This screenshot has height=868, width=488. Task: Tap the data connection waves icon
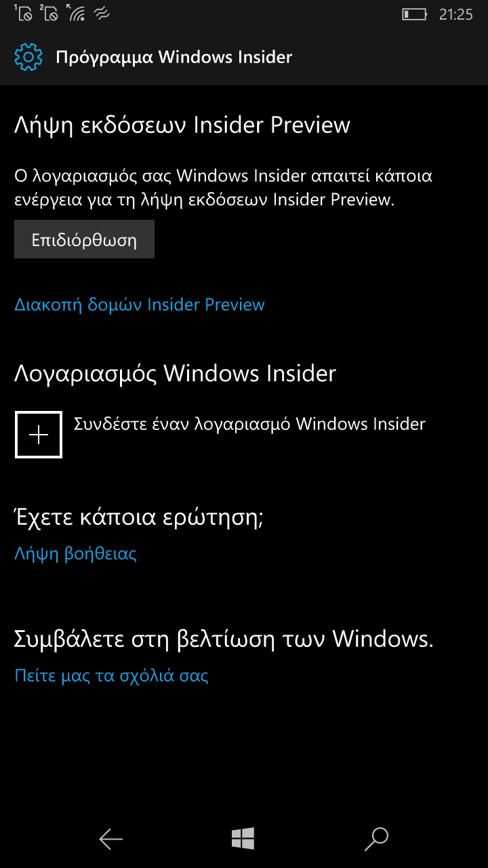[x=101, y=14]
